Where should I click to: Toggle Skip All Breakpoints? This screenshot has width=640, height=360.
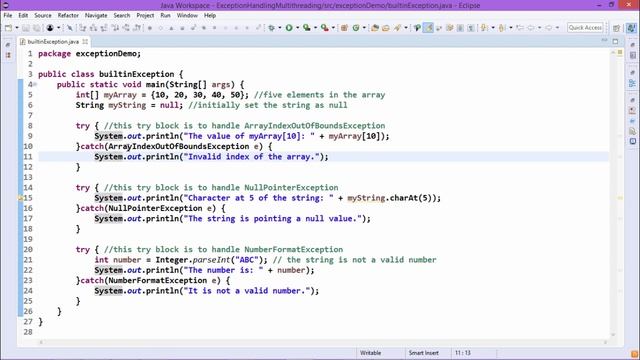(70, 28)
